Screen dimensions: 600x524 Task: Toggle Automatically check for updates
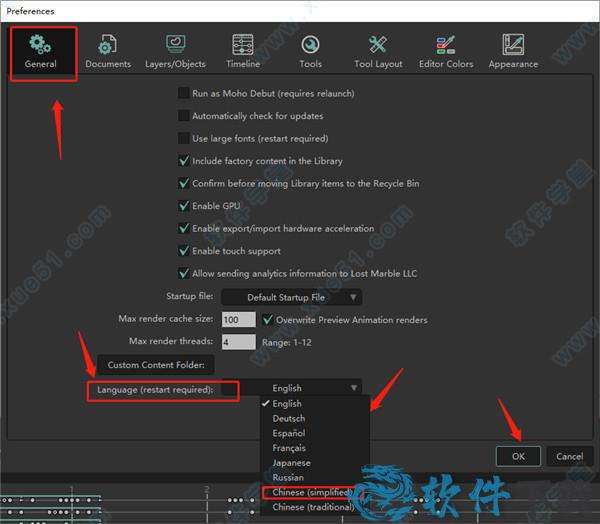click(x=184, y=116)
